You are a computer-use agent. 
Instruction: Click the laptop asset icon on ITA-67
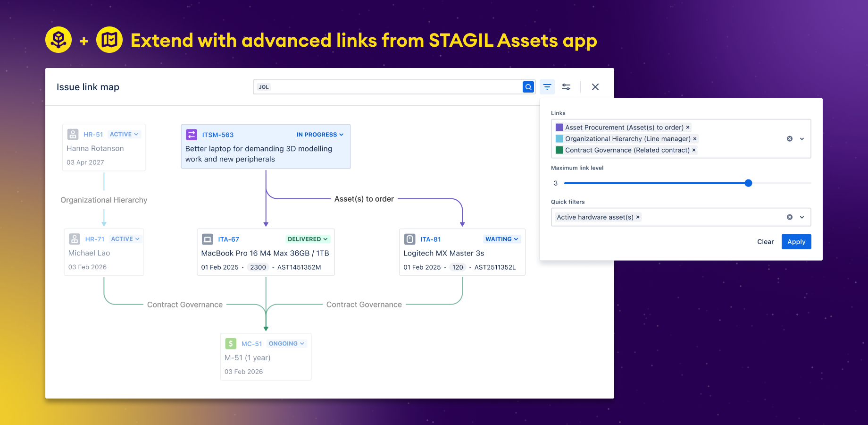pyautogui.click(x=208, y=239)
